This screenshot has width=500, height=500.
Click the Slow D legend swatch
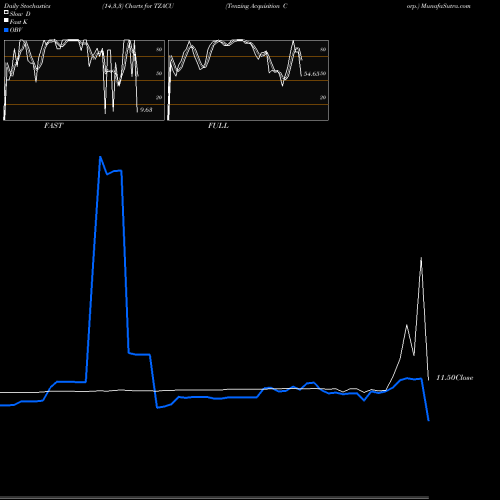click(6, 12)
